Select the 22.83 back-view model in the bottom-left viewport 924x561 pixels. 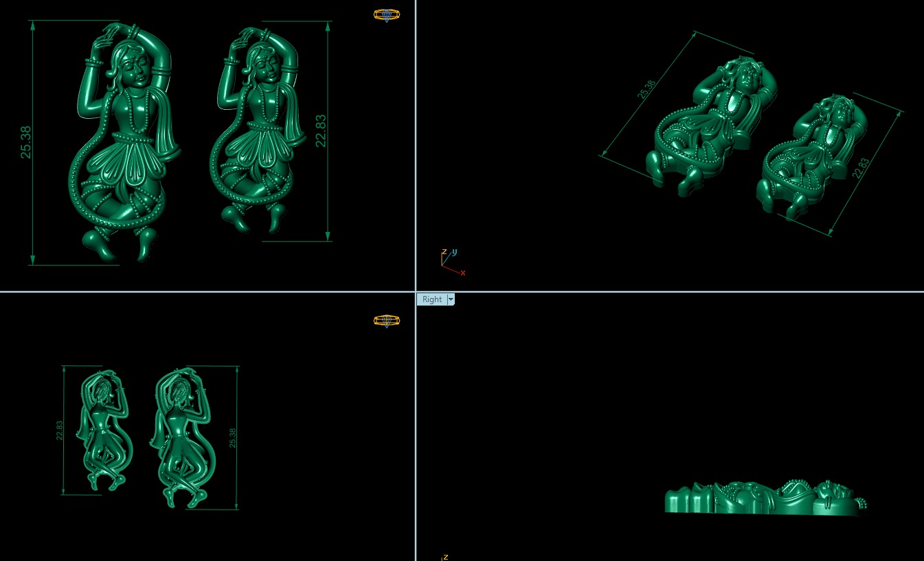click(105, 431)
